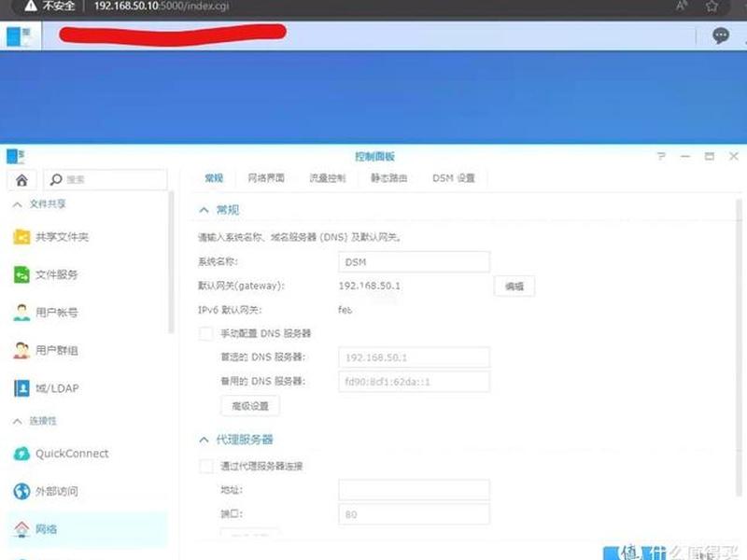
Task: Open the 用户帐号 icon
Action: 21,313
